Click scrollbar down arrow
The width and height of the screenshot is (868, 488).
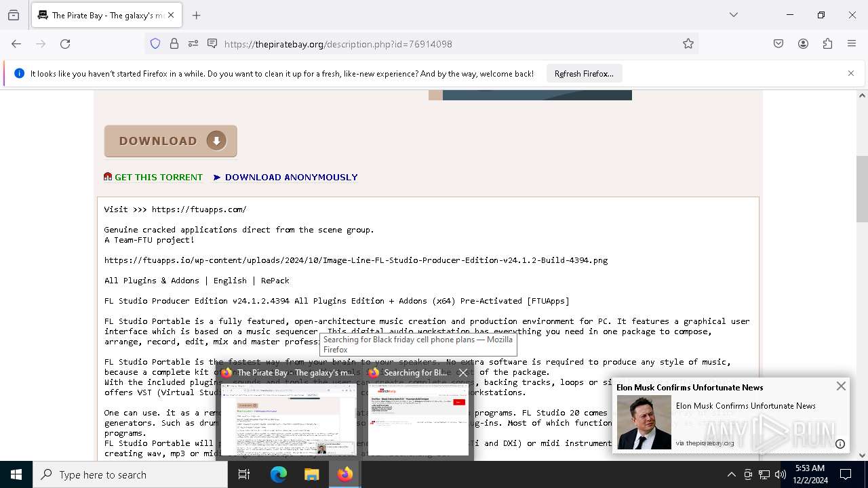tap(862, 455)
